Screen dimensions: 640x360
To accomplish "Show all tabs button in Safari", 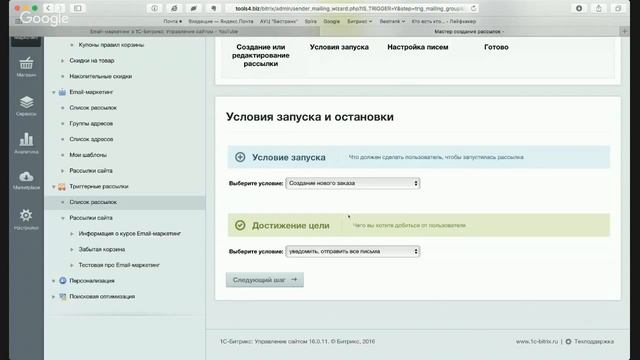I will click(x=618, y=8).
